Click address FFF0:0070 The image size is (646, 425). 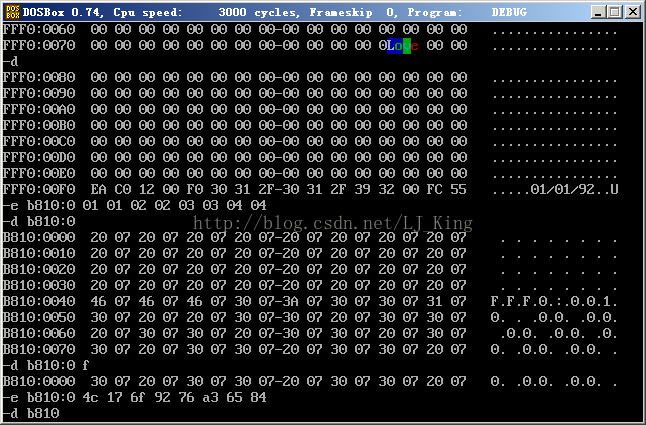click(x=39, y=45)
